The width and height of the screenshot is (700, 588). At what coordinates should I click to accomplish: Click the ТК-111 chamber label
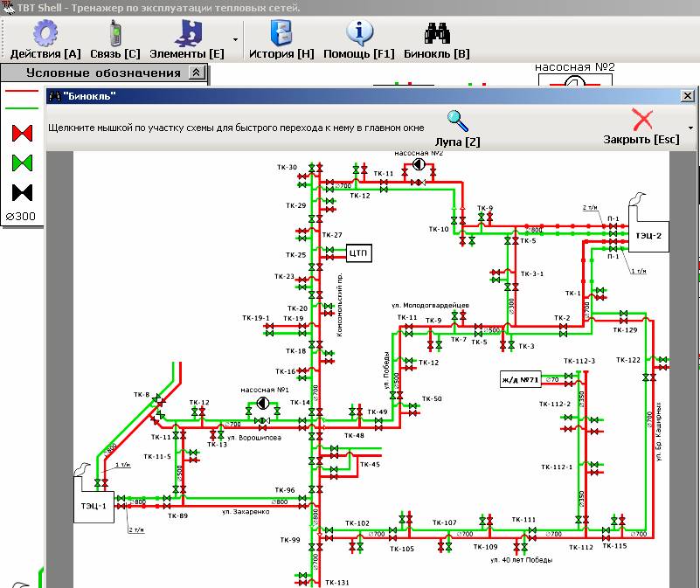click(523, 519)
